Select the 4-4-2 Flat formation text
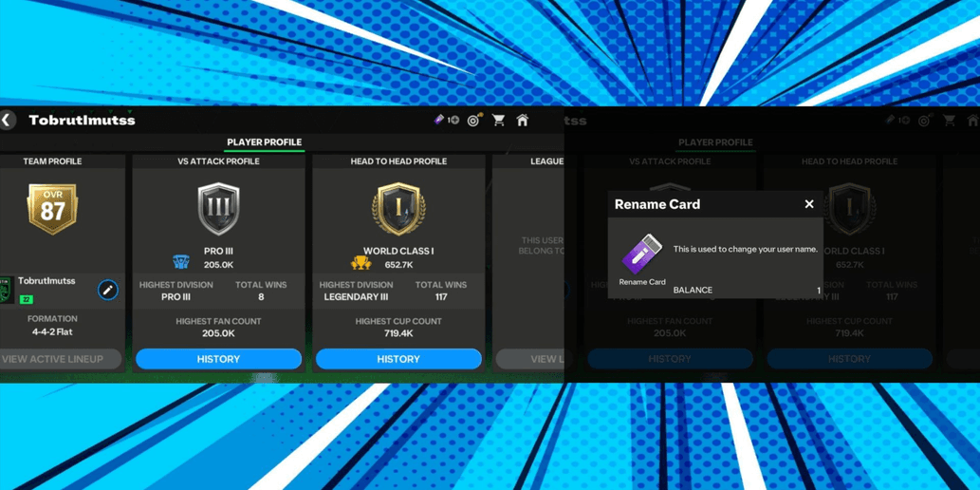Viewport: 980px width, 490px height. pos(52,332)
